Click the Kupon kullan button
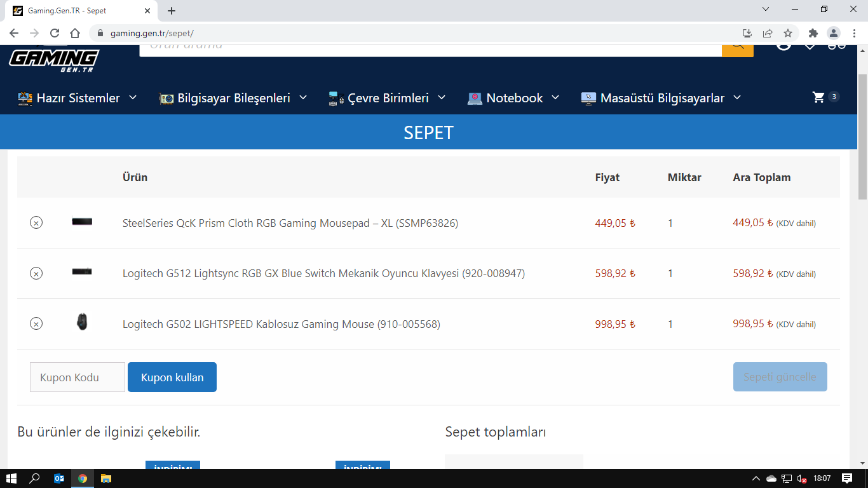Screen dimensions: 868x488 pos(172,377)
